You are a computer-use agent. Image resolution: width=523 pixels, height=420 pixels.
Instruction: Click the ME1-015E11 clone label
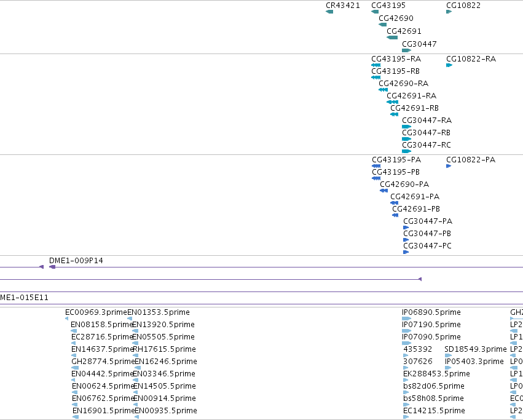24,298
